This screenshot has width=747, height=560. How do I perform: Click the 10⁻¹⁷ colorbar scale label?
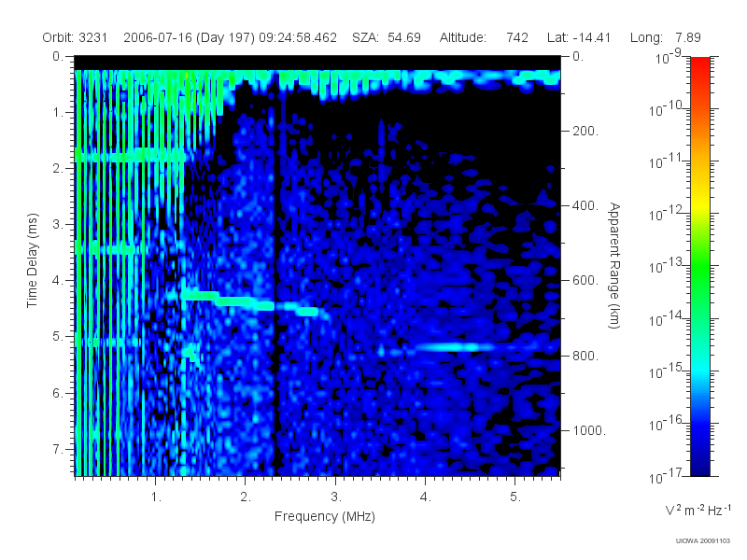coord(668,476)
